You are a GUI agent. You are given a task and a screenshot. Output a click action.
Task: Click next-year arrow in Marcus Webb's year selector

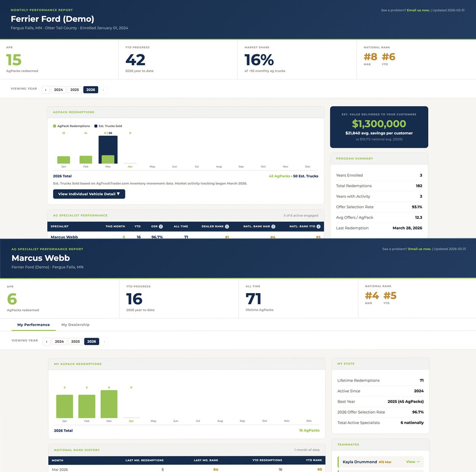click(104, 341)
